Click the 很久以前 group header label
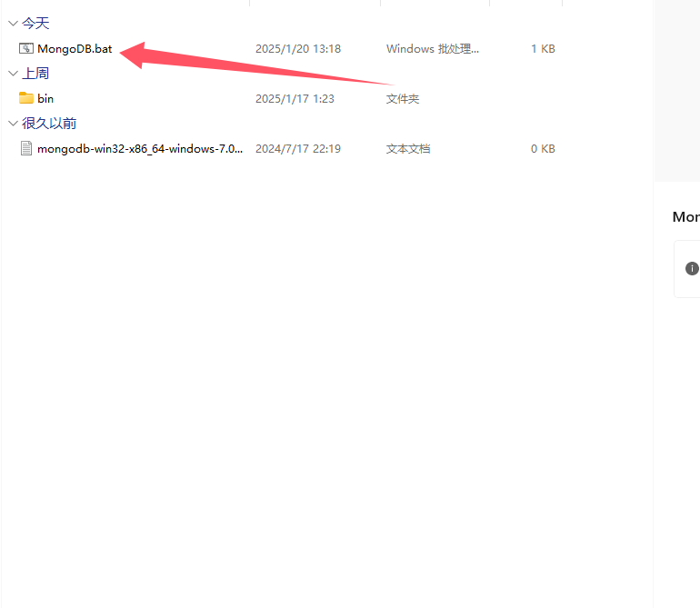This screenshot has height=608, width=700. (x=49, y=123)
